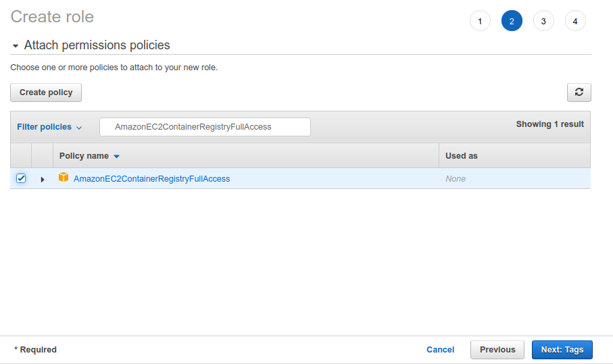
Task: Expand the AmazonEC2ContainerRegistryFullAccess policy row details
Action: pyautogui.click(x=42, y=179)
